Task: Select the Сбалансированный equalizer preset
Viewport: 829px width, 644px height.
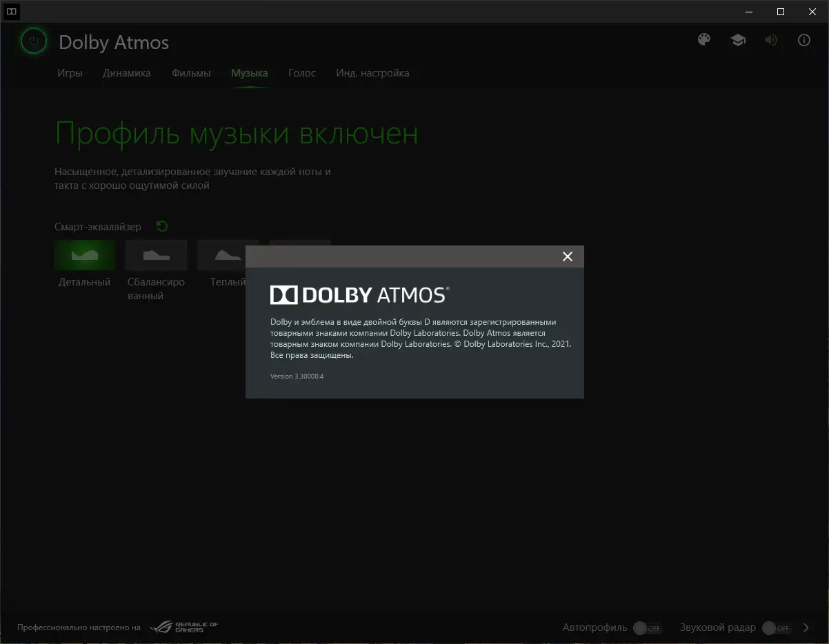Action: tap(157, 255)
